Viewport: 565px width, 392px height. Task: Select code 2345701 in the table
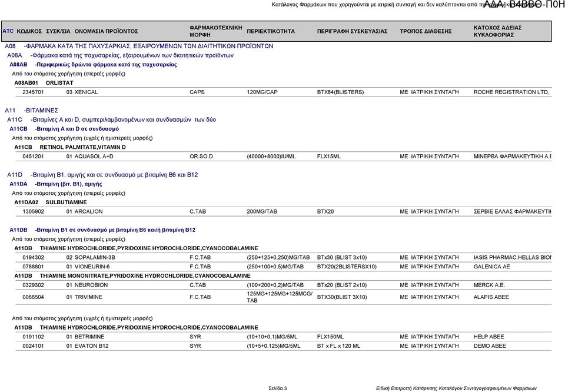tap(33, 92)
